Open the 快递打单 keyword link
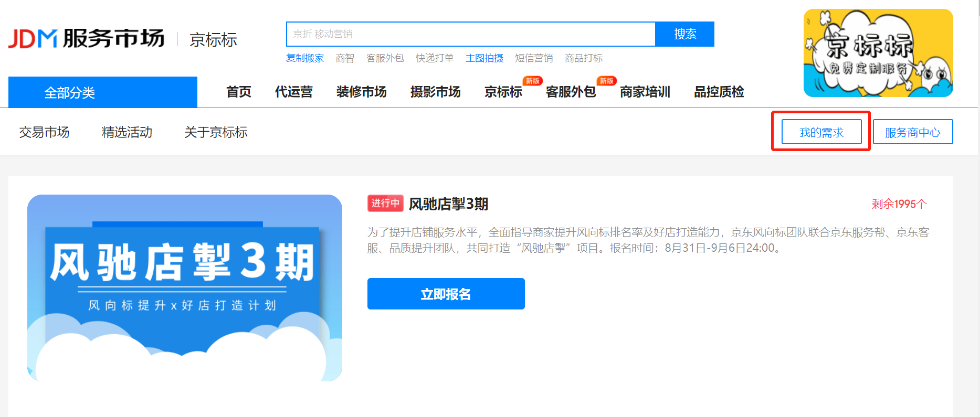The image size is (980, 417). (x=435, y=58)
